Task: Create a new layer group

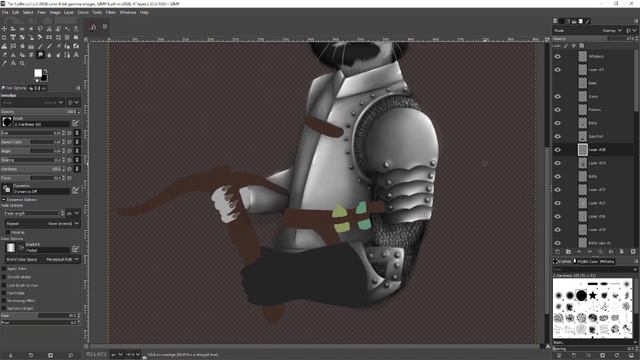Action: [568, 252]
